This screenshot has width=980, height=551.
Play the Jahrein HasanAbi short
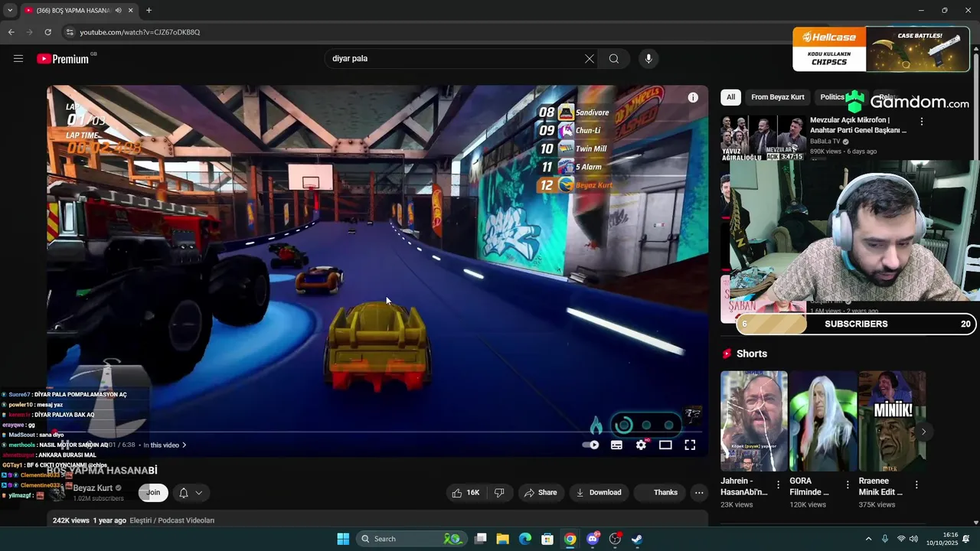(x=754, y=421)
